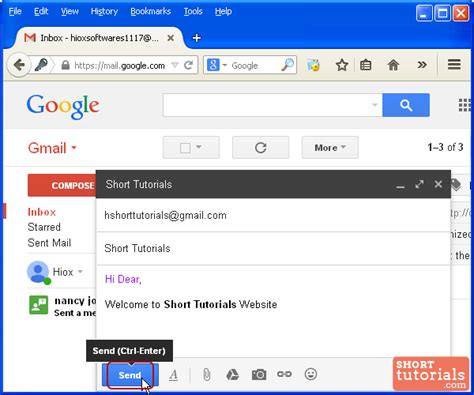Bookmark this page with the star icon
This screenshot has width=474, height=395.
(342, 65)
